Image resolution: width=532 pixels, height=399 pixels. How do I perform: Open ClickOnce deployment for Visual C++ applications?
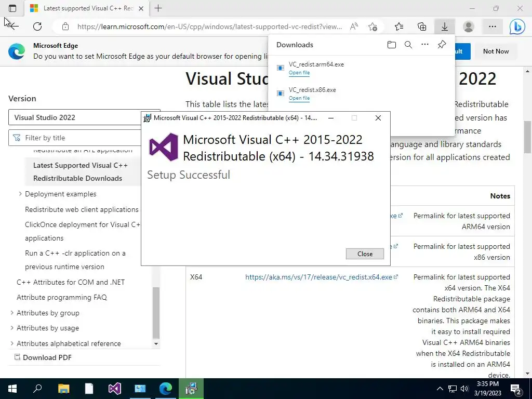click(x=83, y=231)
